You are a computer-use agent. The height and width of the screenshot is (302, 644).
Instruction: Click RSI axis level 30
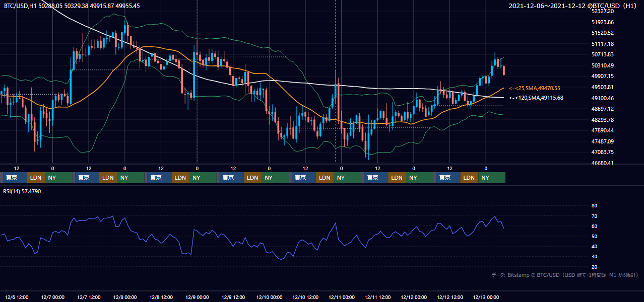click(x=594, y=257)
